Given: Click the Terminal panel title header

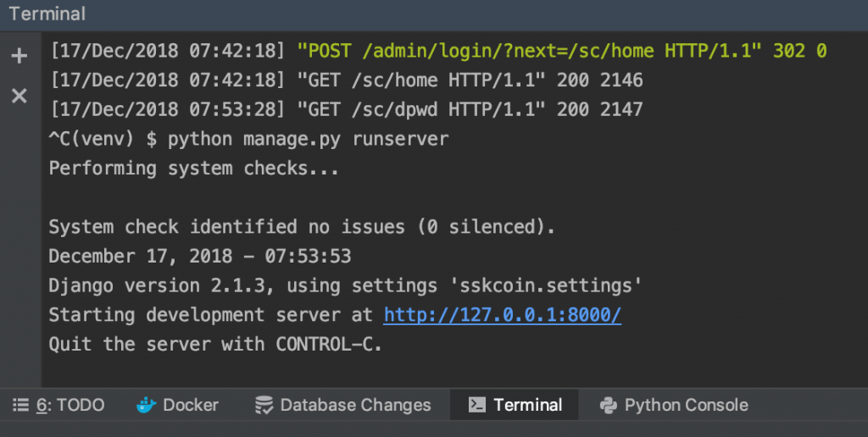Looking at the screenshot, I should [47, 14].
